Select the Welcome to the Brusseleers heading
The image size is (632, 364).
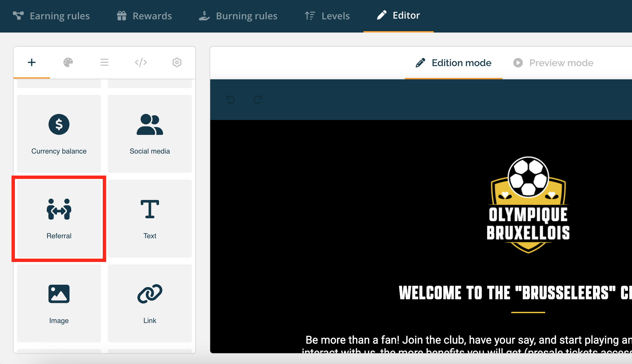pos(515,293)
